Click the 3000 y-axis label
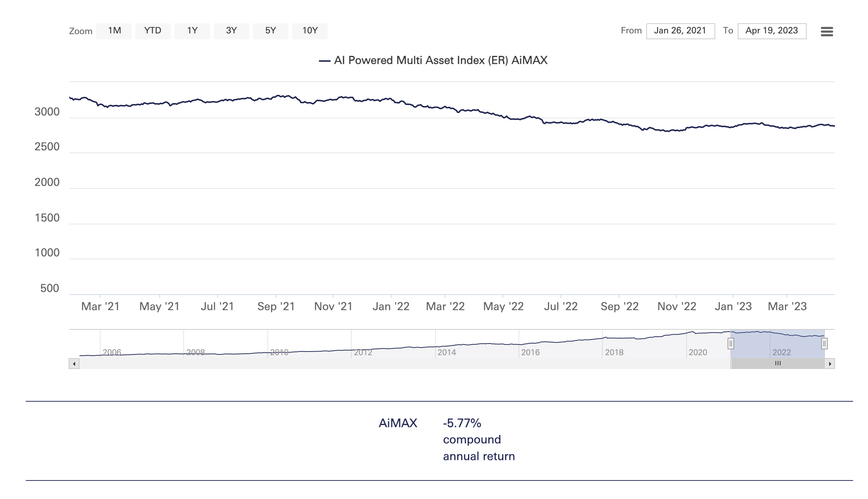 click(x=47, y=112)
